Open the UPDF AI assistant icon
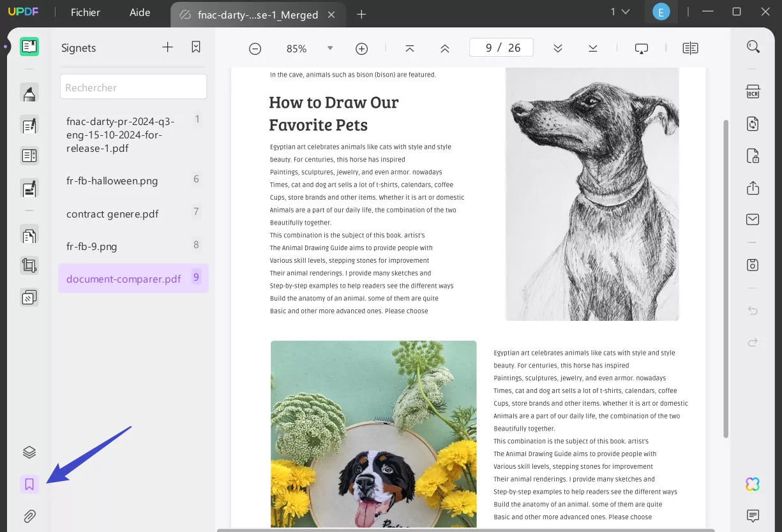782x532 pixels. 753,484
